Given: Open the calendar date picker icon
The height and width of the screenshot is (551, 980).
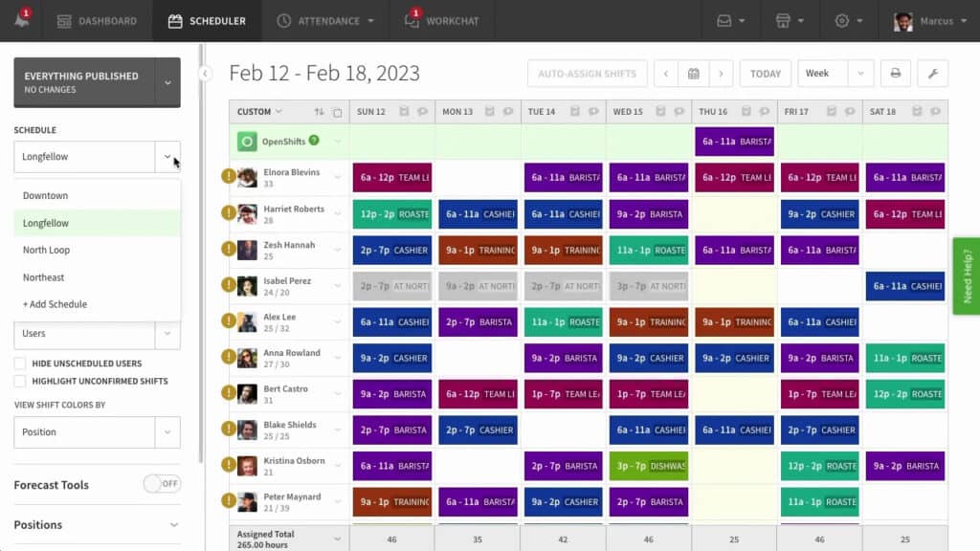Looking at the screenshot, I should [693, 73].
